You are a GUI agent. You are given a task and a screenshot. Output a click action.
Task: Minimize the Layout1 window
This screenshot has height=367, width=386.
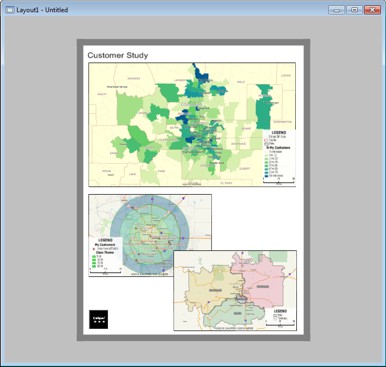click(337, 10)
